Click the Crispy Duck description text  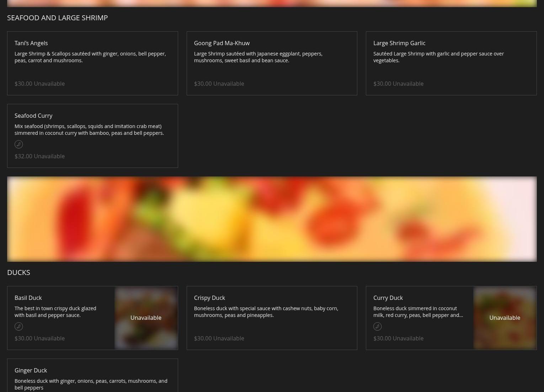pos(266,312)
